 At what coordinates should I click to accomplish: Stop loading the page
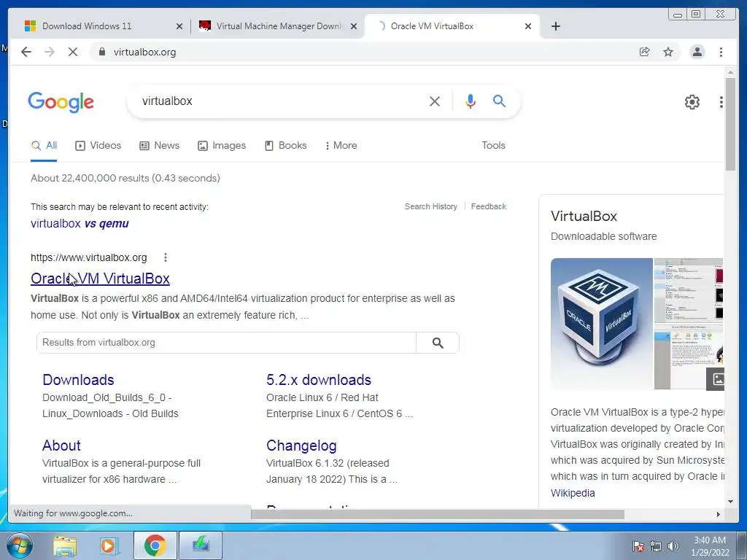(x=73, y=52)
